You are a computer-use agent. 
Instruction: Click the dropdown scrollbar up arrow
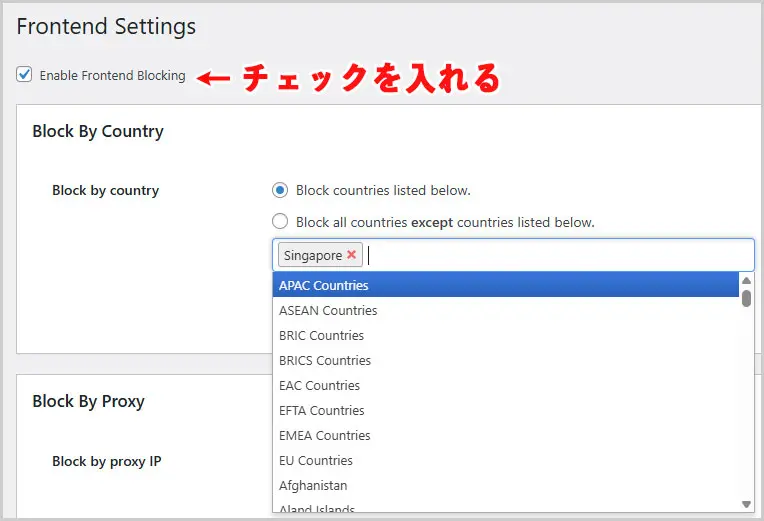746,280
